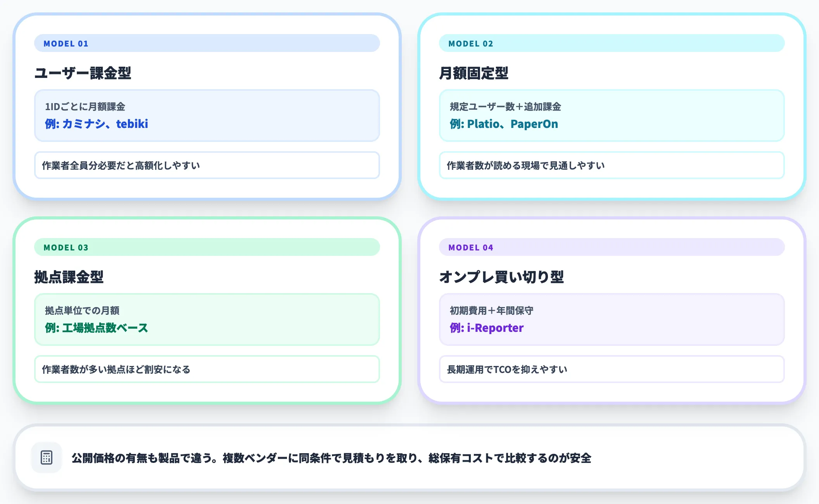Select the MODEL 01 badge
819x504 pixels.
point(65,43)
